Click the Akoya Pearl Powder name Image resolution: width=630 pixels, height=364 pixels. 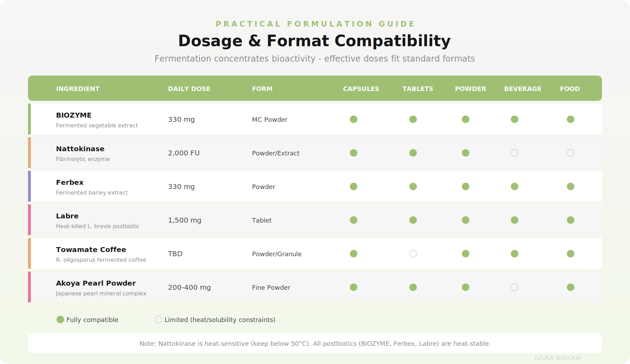tap(96, 283)
